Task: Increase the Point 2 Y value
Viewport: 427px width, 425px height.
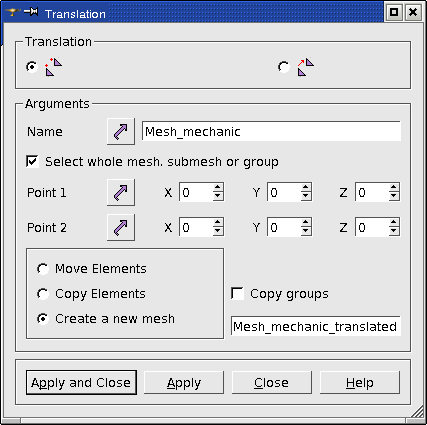Action: pyautogui.click(x=306, y=223)
